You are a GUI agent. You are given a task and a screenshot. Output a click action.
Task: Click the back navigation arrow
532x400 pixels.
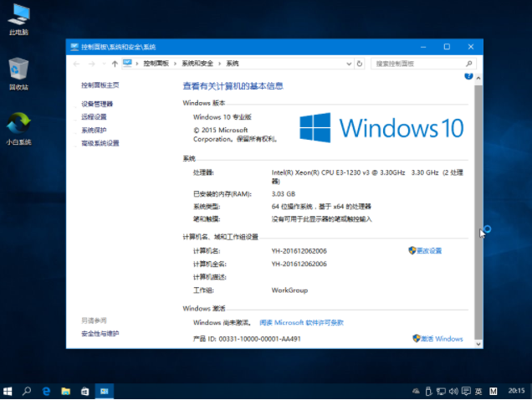tap(77, 64)
